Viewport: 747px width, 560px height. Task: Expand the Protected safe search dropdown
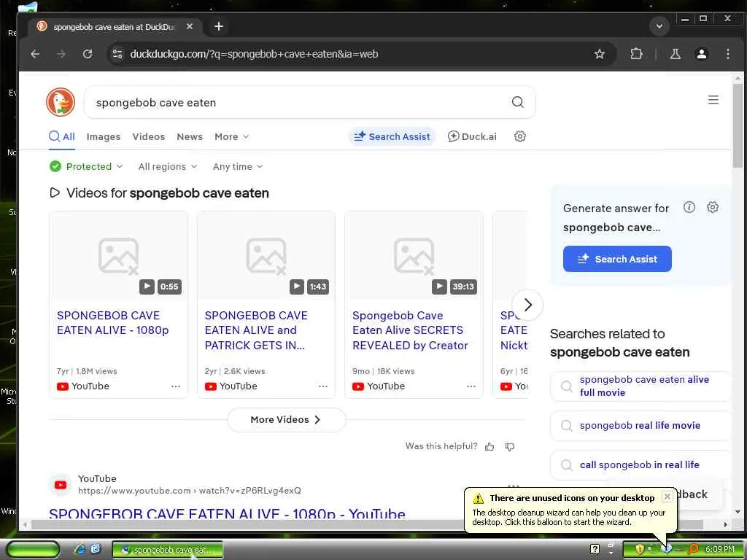coord(86,166)
